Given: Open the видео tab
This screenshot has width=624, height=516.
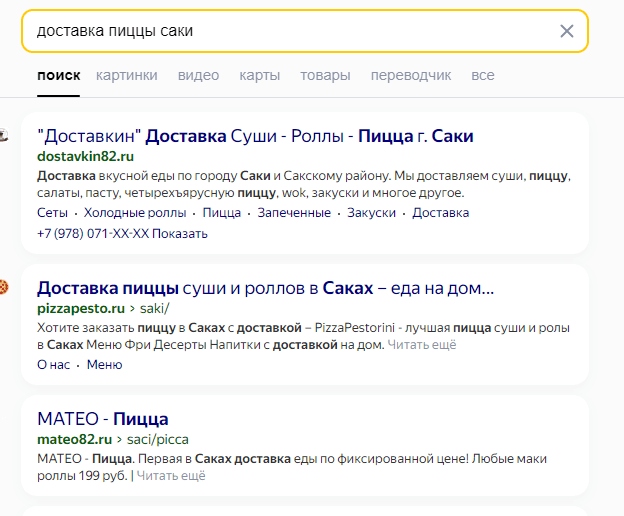Looking at the screenshot, I should point(198,75).
